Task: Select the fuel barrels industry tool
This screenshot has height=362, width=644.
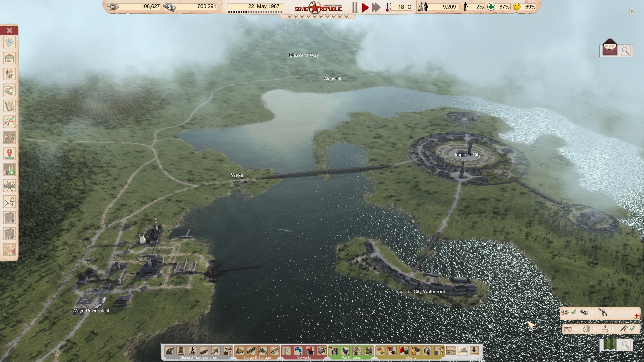Action: 404,351
